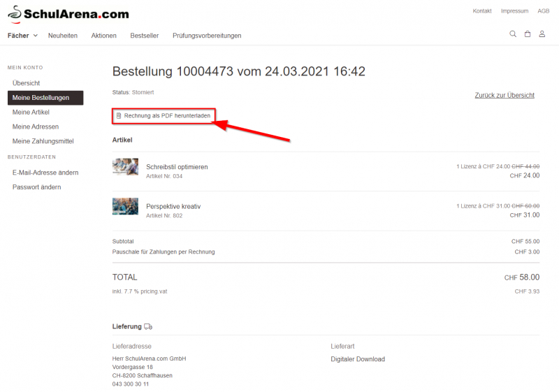Select Übersicht in the account sidebar
Image resolution: width=559 pixels, height=392 pixels.
click(26, 83)
